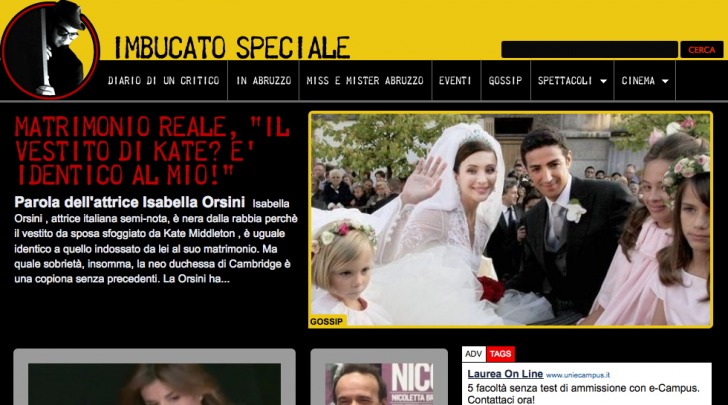Viewport: 728px width, 405px height.
Task: Click subtitle Parola dell'attrice Isabella Orsini
Action: (130, 202)
